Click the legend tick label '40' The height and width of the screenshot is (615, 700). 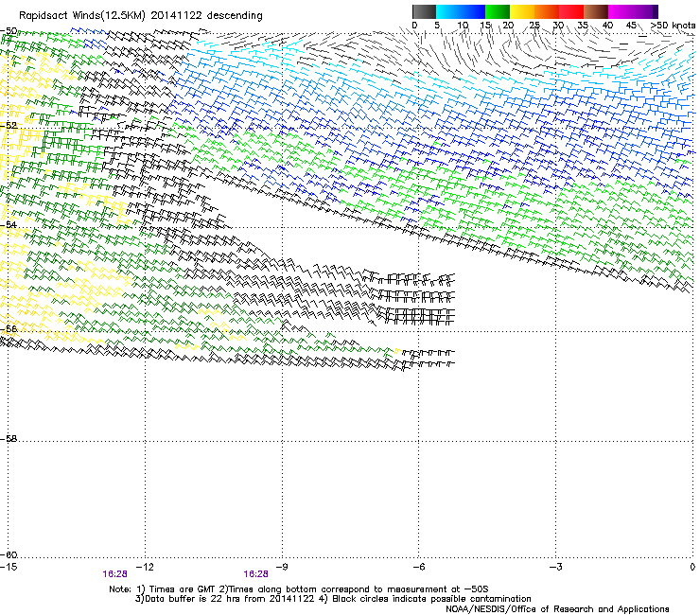[607, 26]
